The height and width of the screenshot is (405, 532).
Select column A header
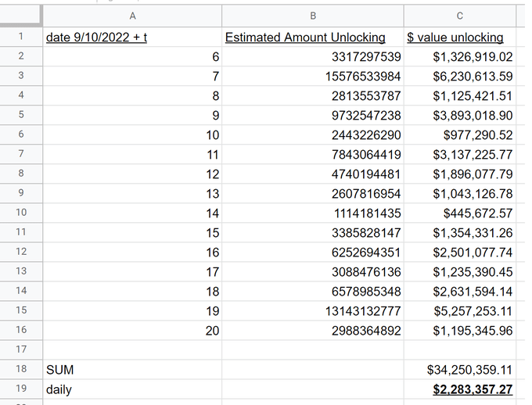pos(131,16)
